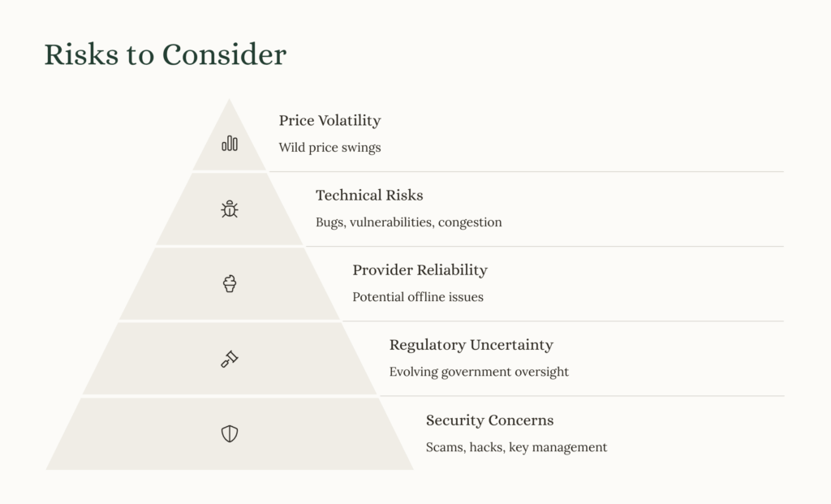
Task: Click the Evolving government oversight text
Action: click(479, 372)
